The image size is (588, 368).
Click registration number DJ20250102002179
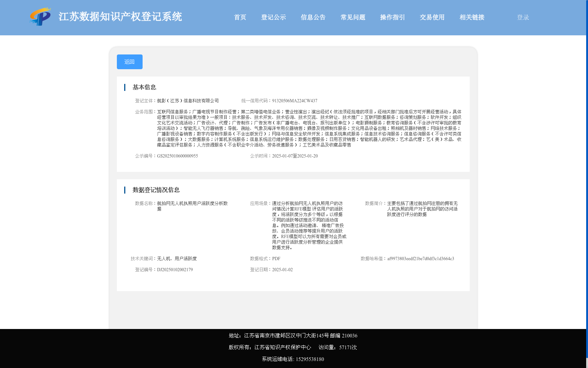tap(175, 270)
